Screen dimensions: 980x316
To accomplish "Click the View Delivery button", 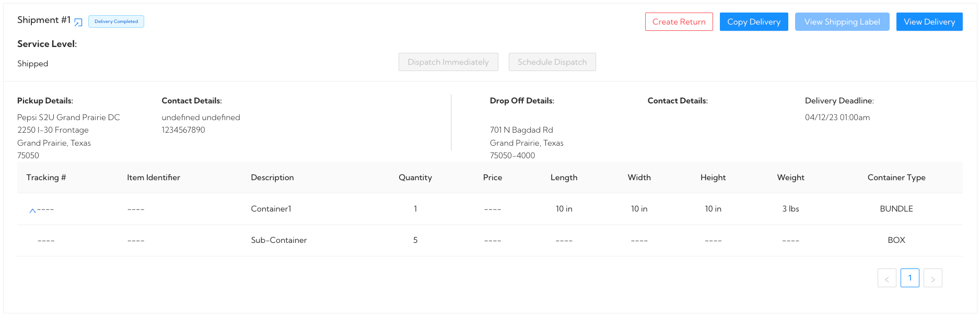I will 929,22.
